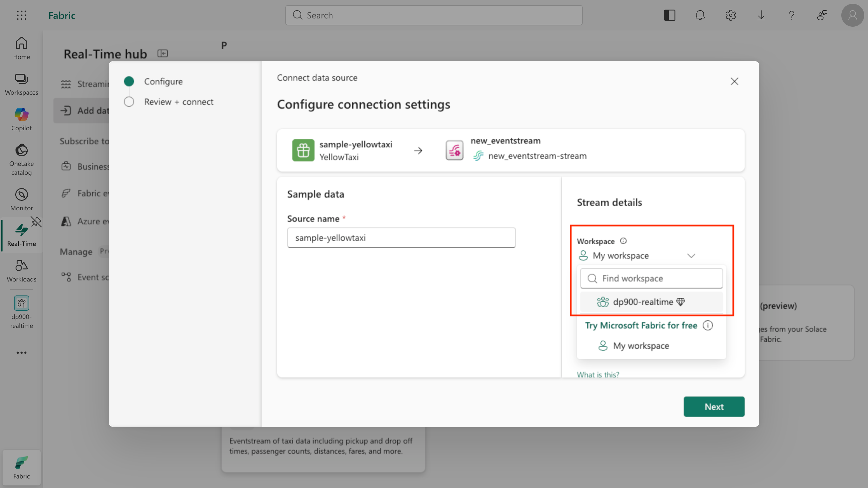The image size is (868, 488).
Task: Expand the more options ellipsis in nav
Action: [x=22, y=353]
